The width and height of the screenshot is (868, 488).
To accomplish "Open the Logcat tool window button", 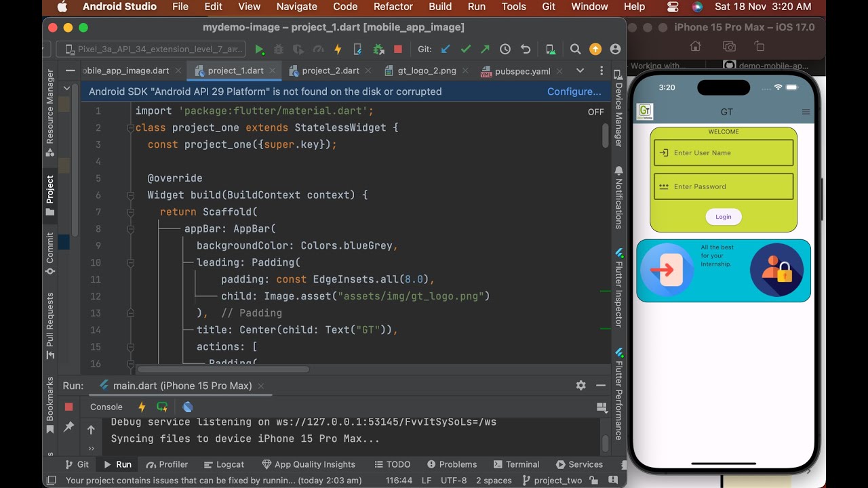I will point(223,464).
